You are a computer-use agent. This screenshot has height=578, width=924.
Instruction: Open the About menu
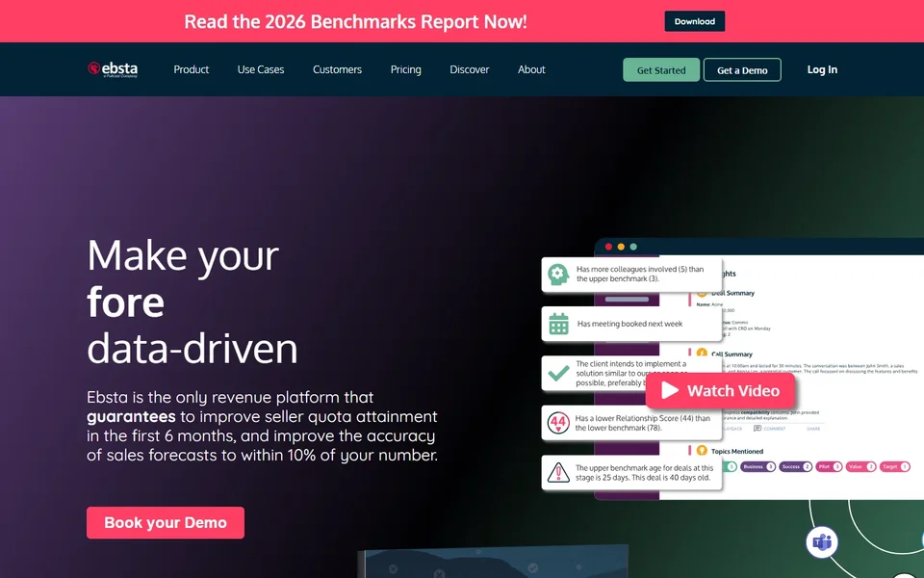click(x=531, y=69)
